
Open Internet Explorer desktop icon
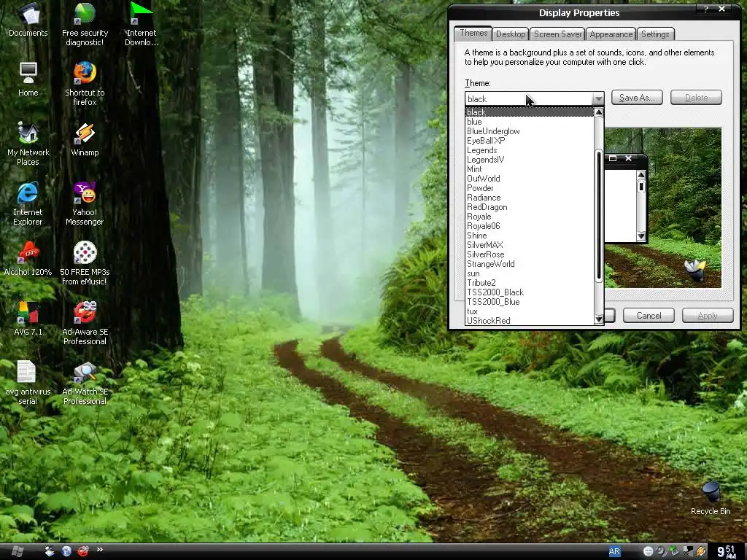(x=28, y=204)
